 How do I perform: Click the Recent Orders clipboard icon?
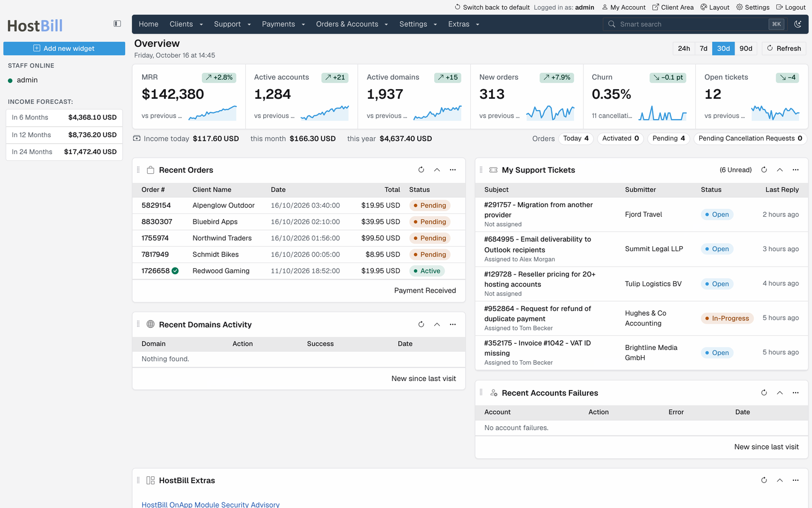151,170
